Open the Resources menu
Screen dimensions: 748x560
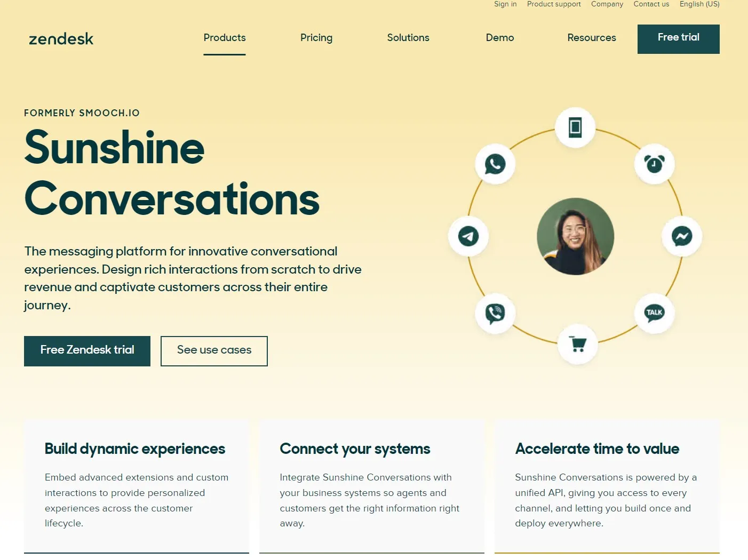(592, 38)
